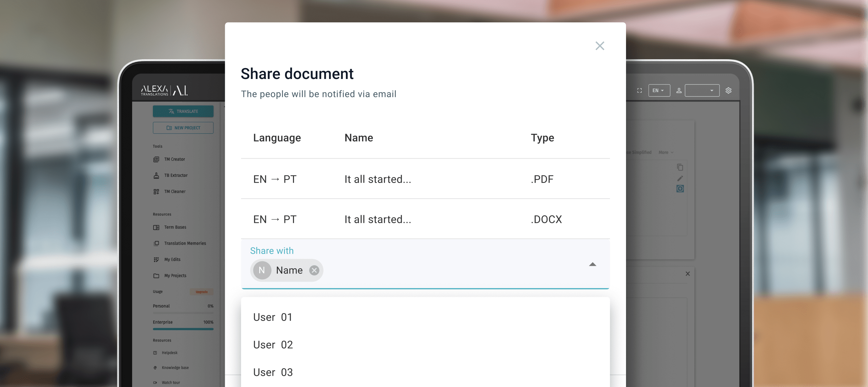Toggle fullscreen icon in top bar
This screenshot has width=868, height=387.
[639, 90]
